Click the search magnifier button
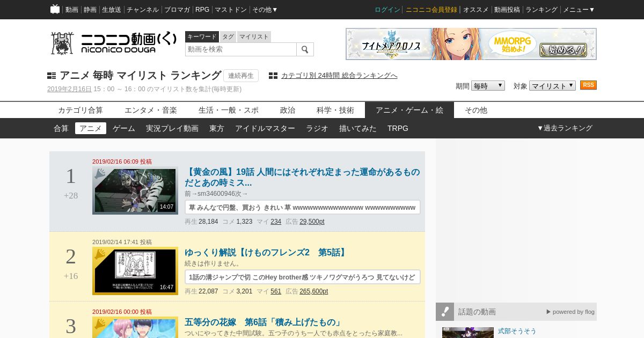Screen dimensions: 644x338 point(305,49)
